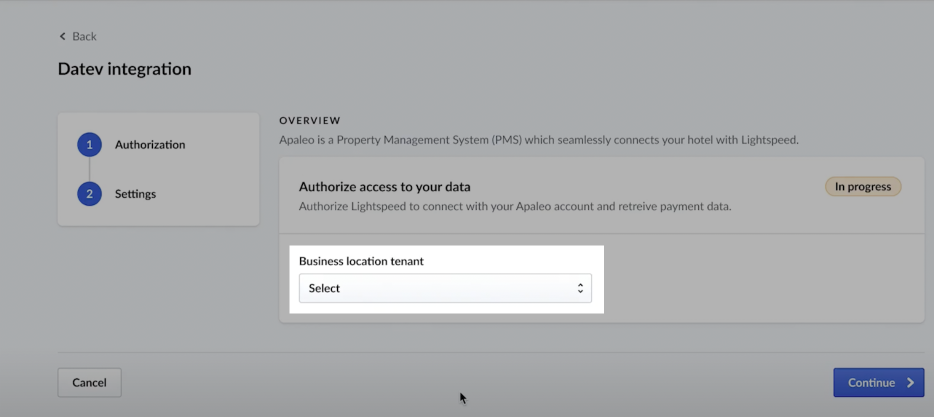
Task: Click the step 2 numbered circle
Action: 89,194
